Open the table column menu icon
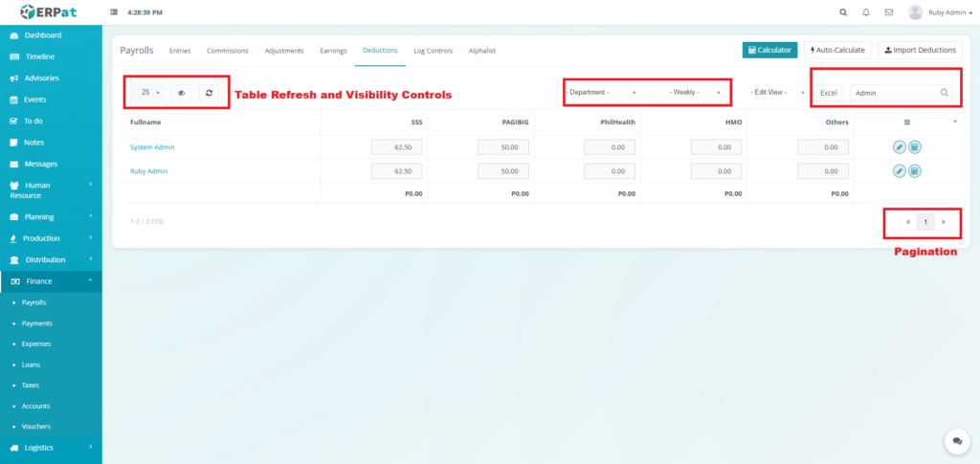The width and height of the screenshot is (980, 464). tap(907, 122)
